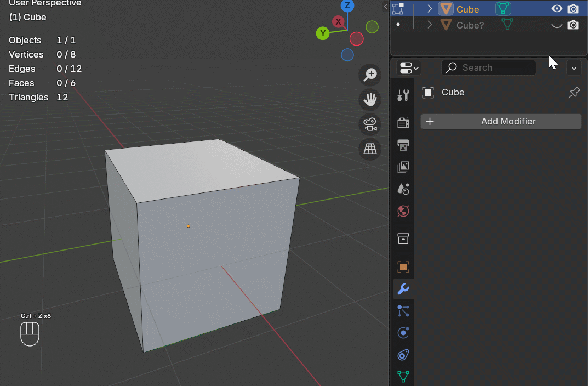
Task: Open the Object Data green triangle tab
Action: 403,376
